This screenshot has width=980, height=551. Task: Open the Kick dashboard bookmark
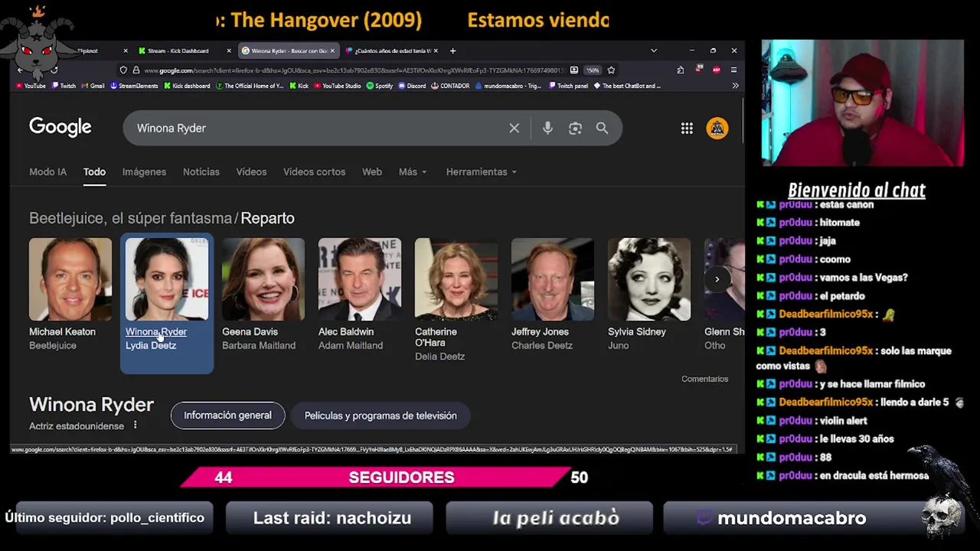pyautogui.click(x=187, y=86)
